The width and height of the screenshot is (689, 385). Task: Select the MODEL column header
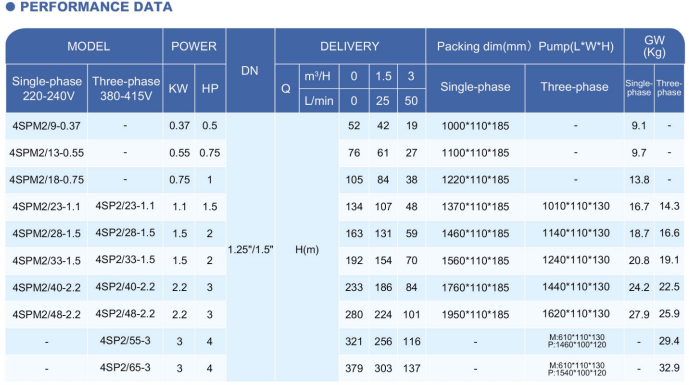[88, 47]
